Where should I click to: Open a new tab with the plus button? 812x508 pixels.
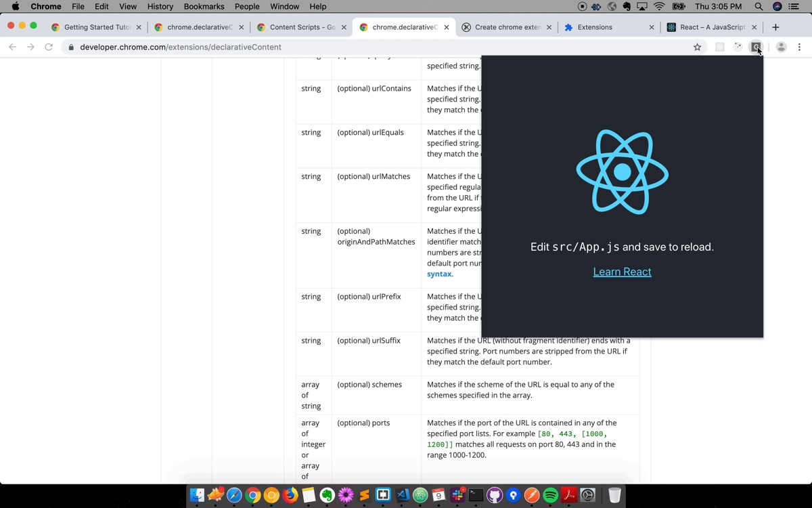tap(775, 27)
